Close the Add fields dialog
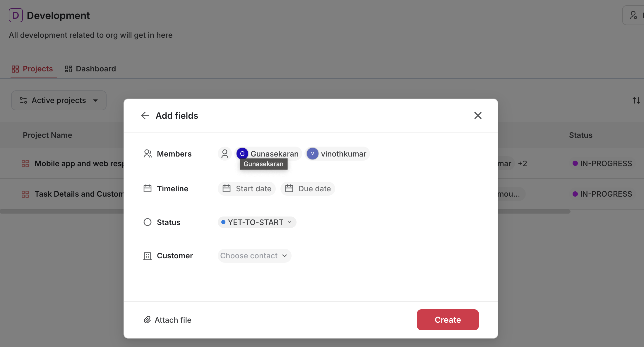Image resolution: width=644 pixels, height=347 pixels. [x=478, y=116]
